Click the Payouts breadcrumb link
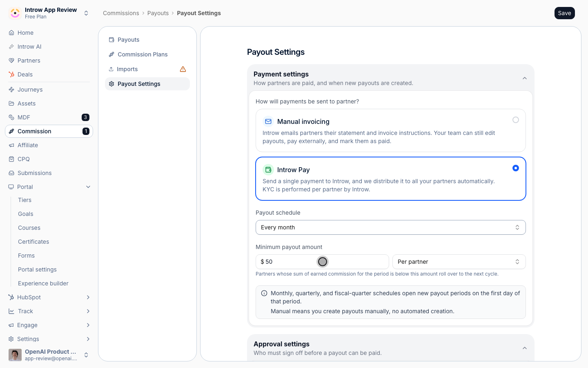This screenshot has height=368, width=588. 158,13
